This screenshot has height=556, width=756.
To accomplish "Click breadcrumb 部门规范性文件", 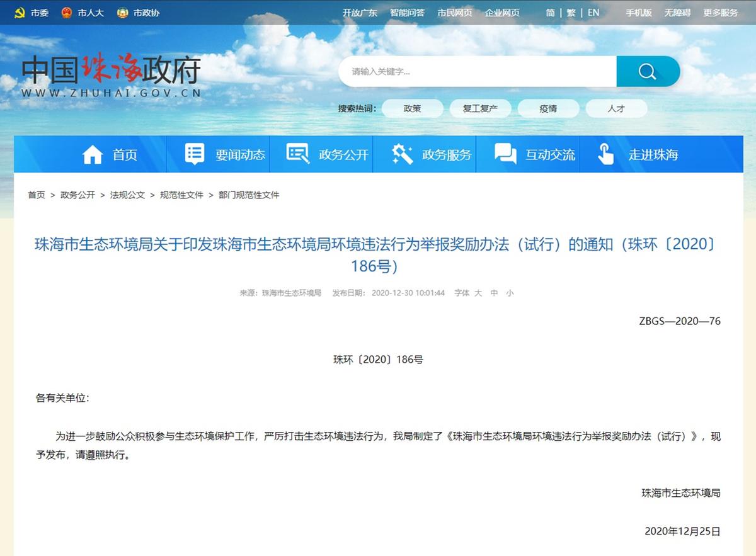I will coord(249,195).
